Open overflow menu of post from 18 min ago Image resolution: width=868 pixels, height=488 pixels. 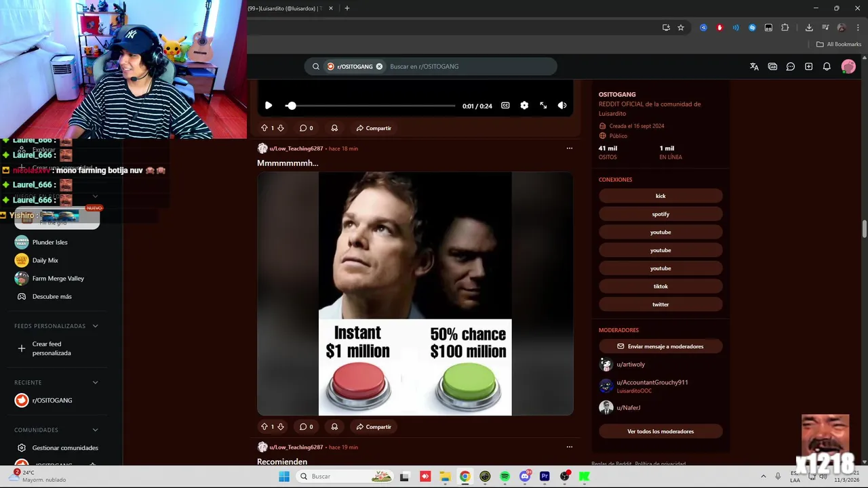(570, 148)
